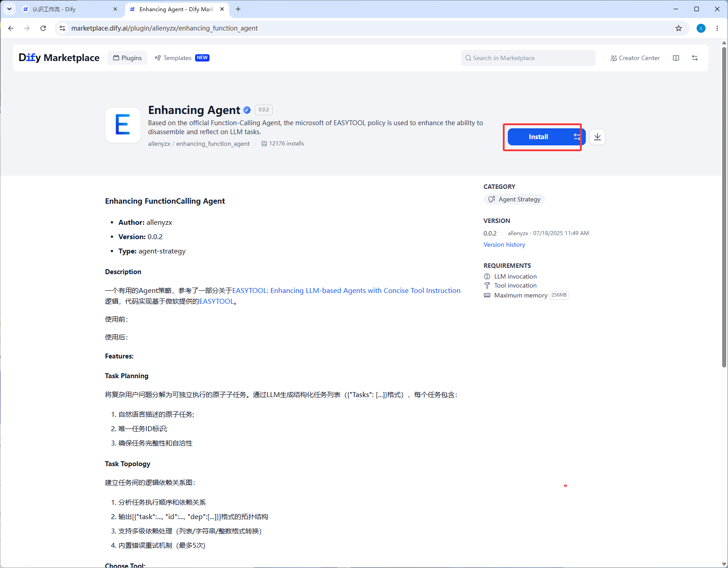Open the Chrome three-dot menu
728x568 pixels.
tap(717, 28)
